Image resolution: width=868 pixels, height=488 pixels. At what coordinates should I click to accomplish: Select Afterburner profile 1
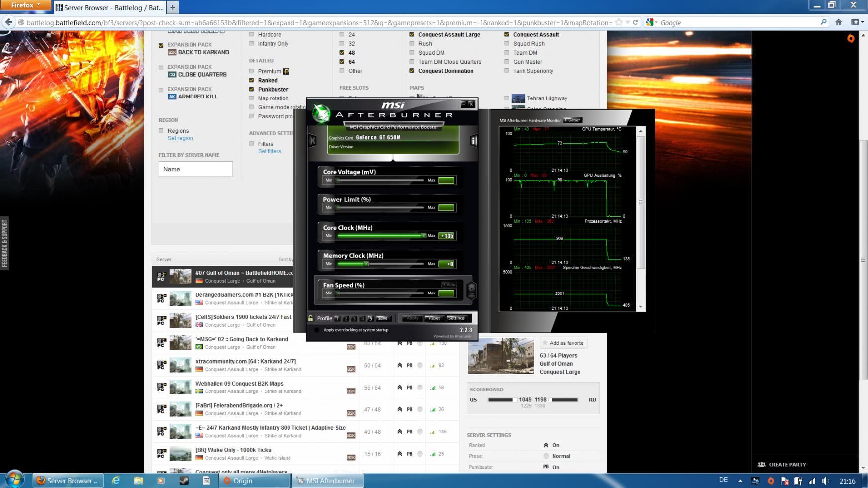pos(337,318)
